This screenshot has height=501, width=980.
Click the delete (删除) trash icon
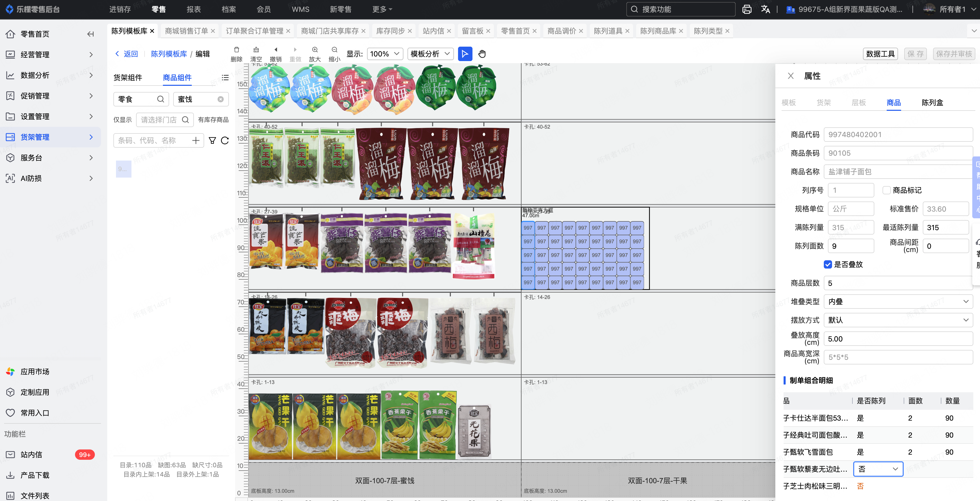[x=236, y=50]
